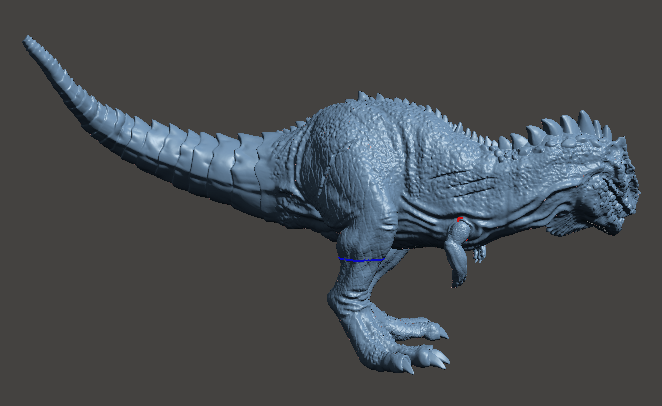
Task: Click the red marker above the small forearm
Action: point(460,219)
